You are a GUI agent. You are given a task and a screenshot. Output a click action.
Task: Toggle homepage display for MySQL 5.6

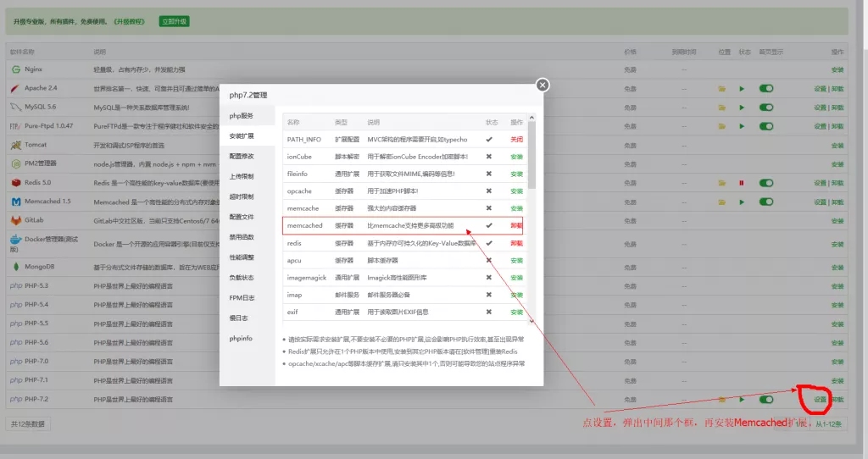point(766,108)
